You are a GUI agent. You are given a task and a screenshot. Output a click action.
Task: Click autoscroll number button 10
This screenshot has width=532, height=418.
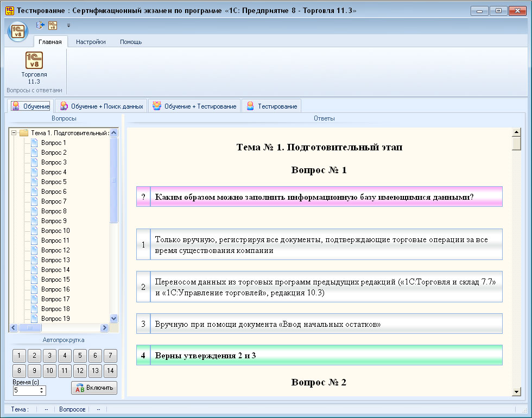click(x=49, y=371)
